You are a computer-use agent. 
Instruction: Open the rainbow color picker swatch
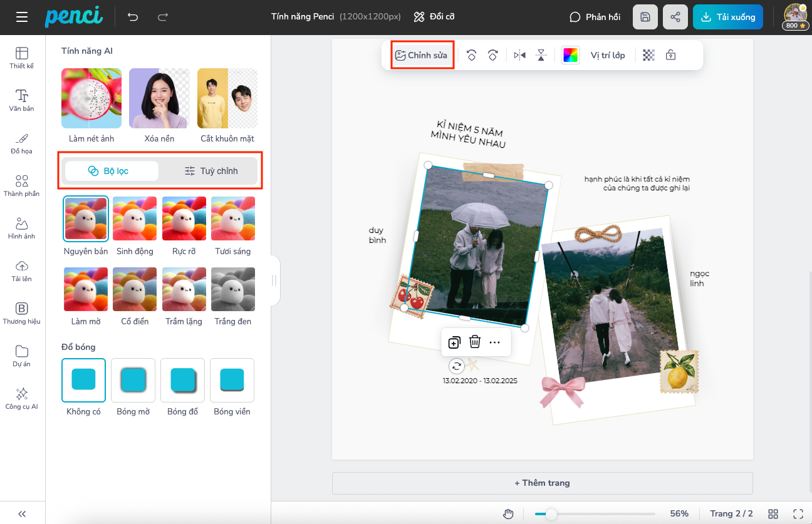coord(570,55)
